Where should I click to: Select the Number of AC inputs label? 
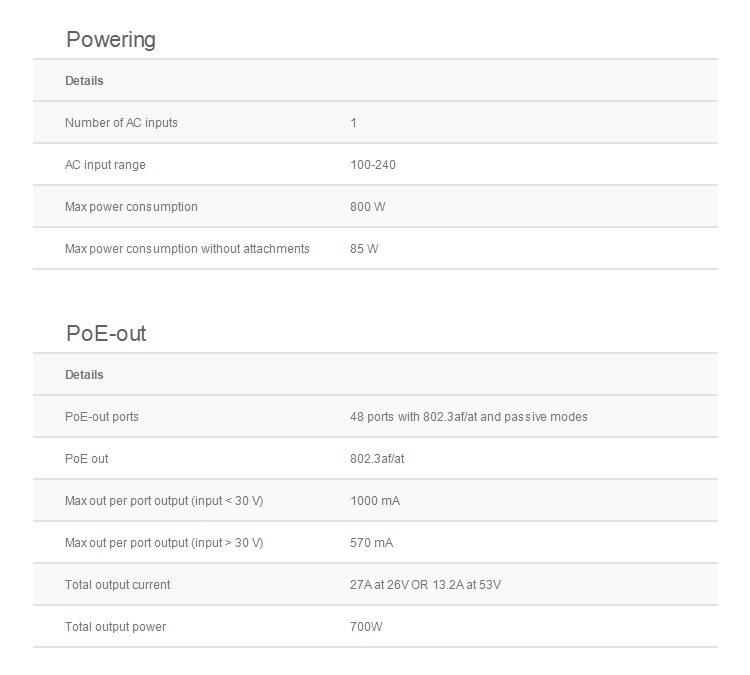pyautogui.click(x=121, y=123)
